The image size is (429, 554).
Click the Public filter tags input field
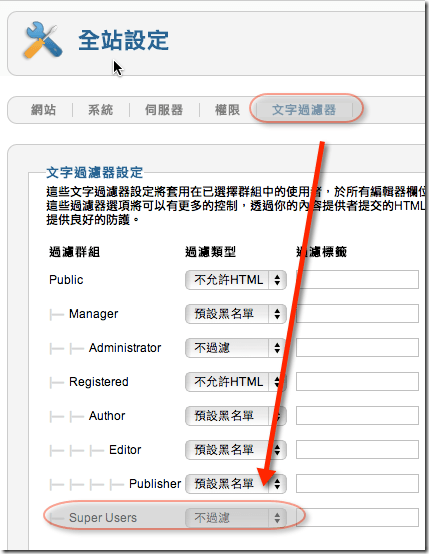click(357, 280)
